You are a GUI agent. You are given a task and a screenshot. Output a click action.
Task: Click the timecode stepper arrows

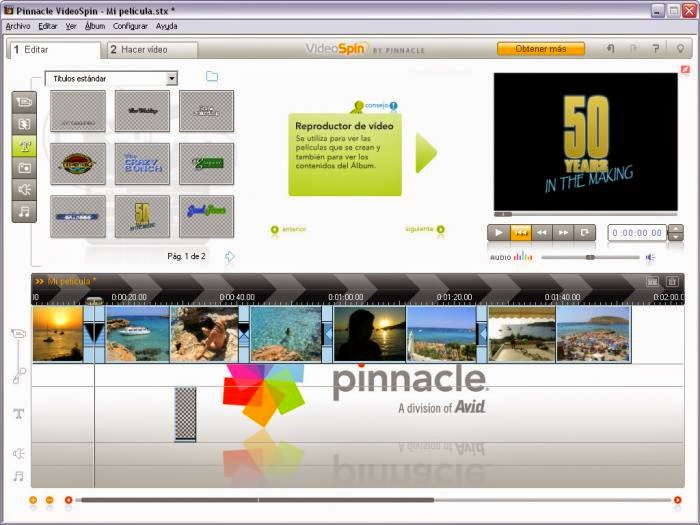pyautogui.click(x=676, y=233)
